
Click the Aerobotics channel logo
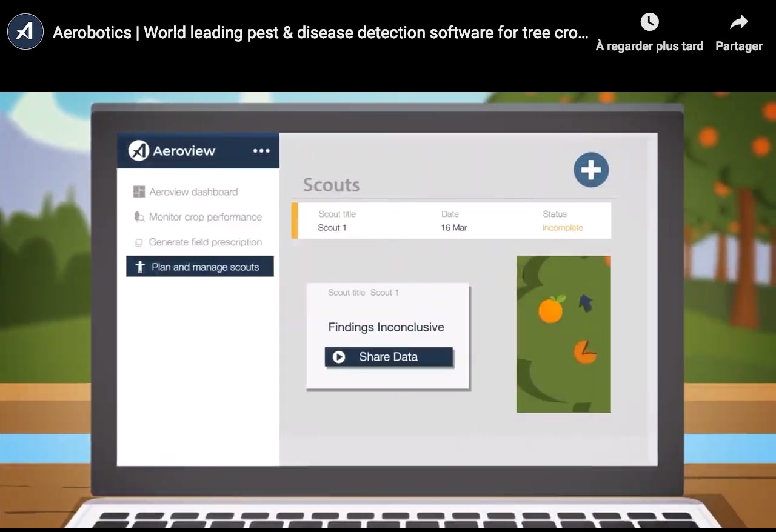point(25,32)
